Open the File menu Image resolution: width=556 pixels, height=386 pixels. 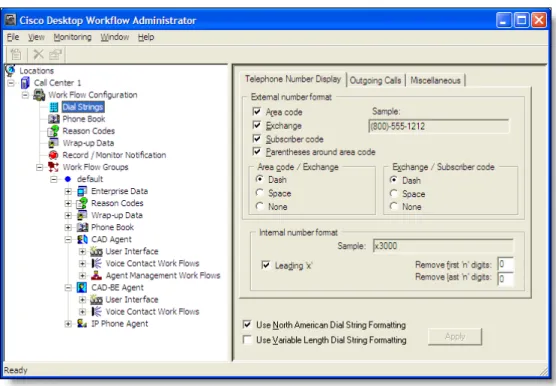pos(13,37)
